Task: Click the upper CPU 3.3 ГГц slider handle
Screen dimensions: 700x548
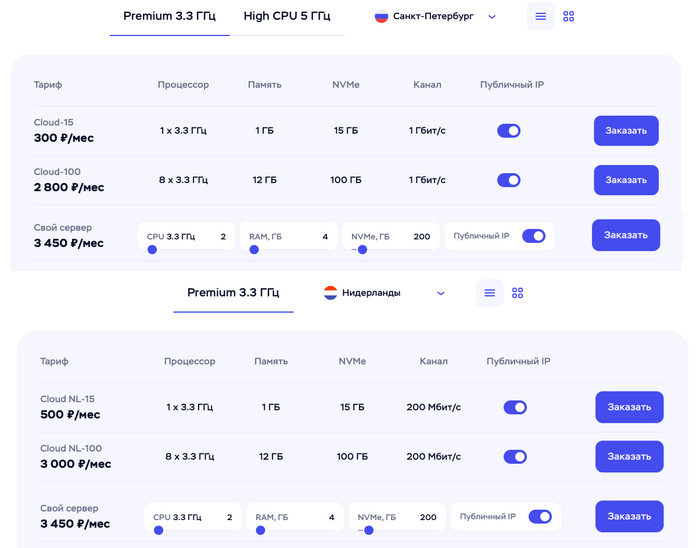Action: pyautogui.click(x=152, y=250)
